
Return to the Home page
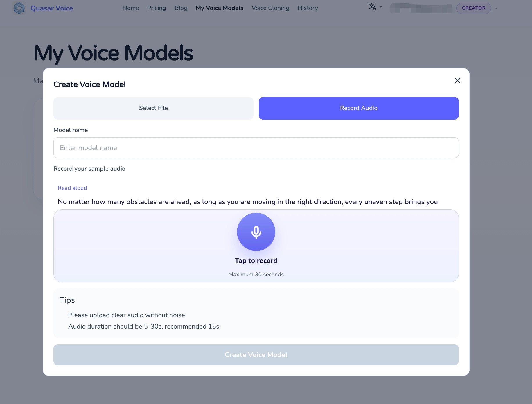click(131, 8)
